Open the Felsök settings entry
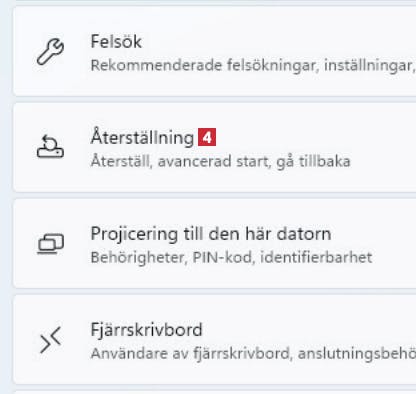This screenshot has height=394, width=416. pyautogui.click(x=116, y=42)
